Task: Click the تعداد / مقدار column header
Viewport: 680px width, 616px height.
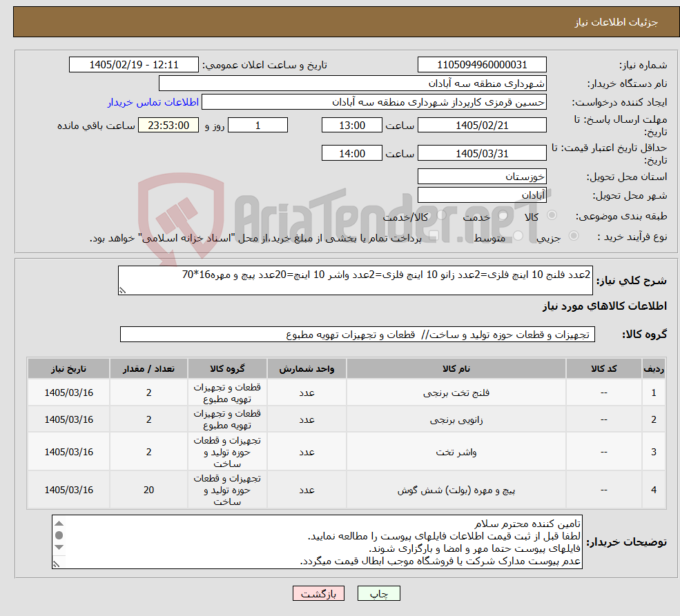Action: click(148, 368)
